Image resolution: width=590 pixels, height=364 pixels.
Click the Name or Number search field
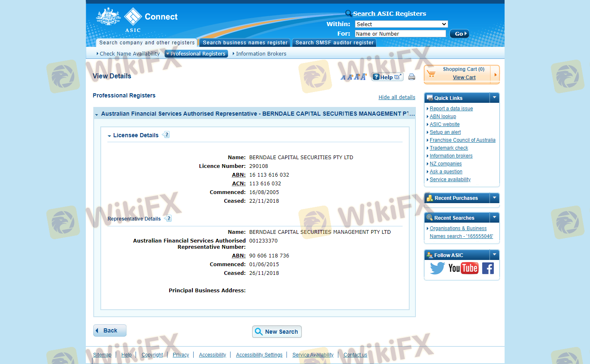400,34
